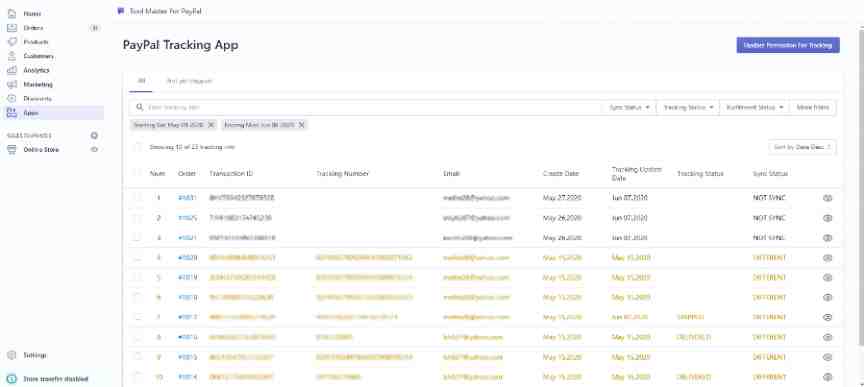Open the Tracking Status filter dropdown
The image size is (864, 387).
688,108
